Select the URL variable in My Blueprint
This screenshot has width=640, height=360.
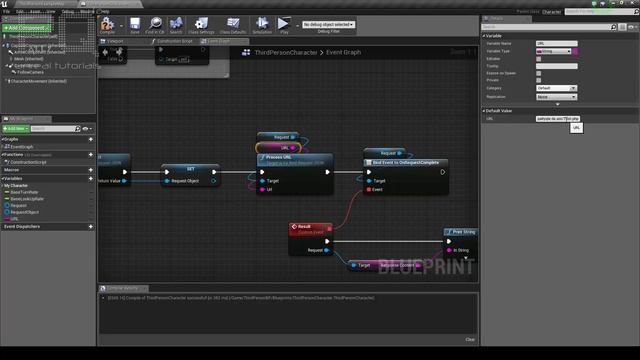(x=15, y=219)
